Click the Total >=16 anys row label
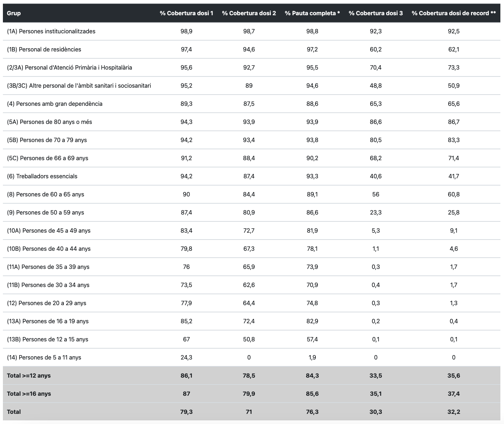The width and height of the screenshot is (504, 424). click(29, 394)
